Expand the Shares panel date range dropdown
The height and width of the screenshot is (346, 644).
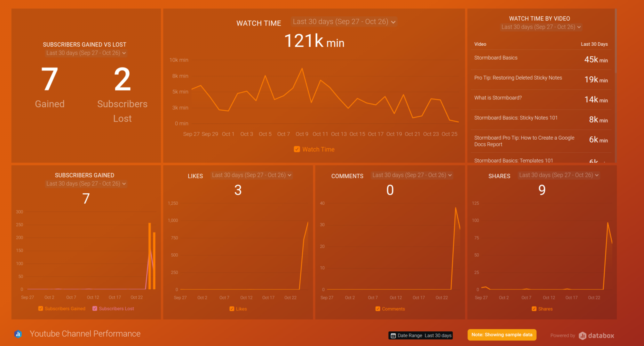[558, 175]
